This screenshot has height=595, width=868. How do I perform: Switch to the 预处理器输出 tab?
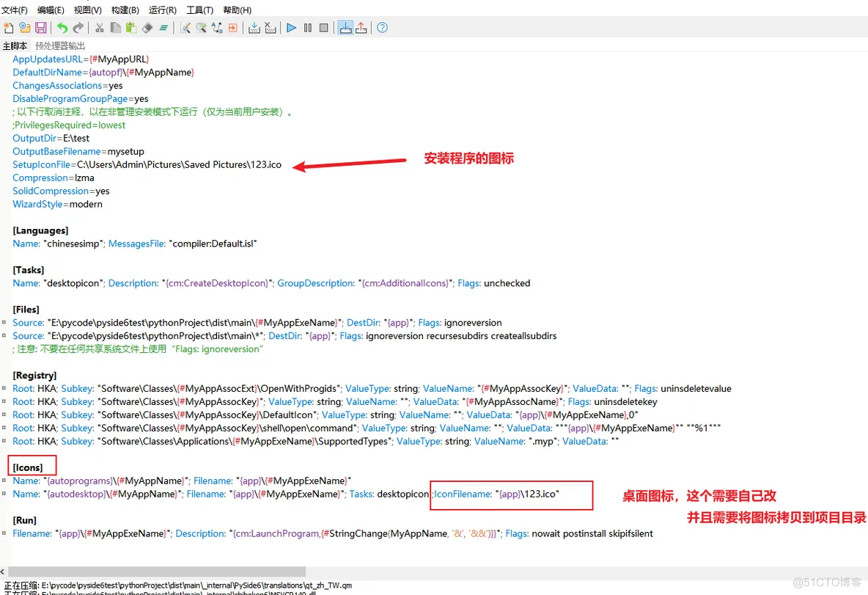(60, 45)
